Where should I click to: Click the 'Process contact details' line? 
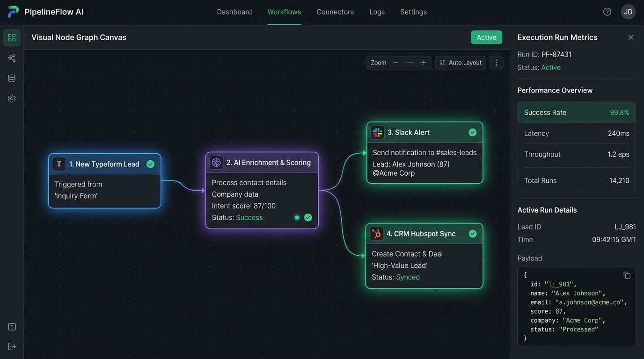pyautogui.click(x=249, y=182)
